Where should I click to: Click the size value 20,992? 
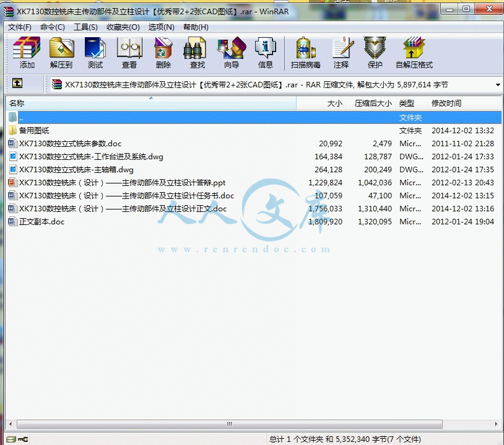(x=331, y=144)
